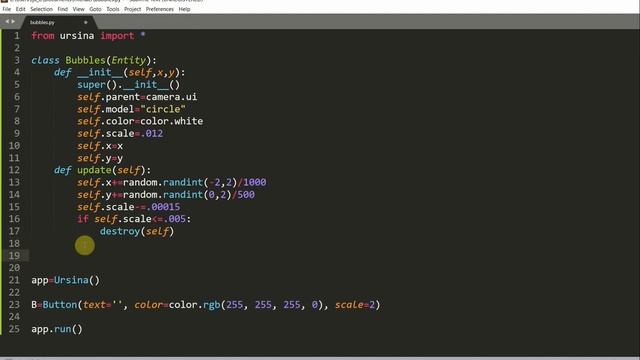Click 'app=Ursina()' line
Viewport: 640px width, 360px height.
click(65, 280)
